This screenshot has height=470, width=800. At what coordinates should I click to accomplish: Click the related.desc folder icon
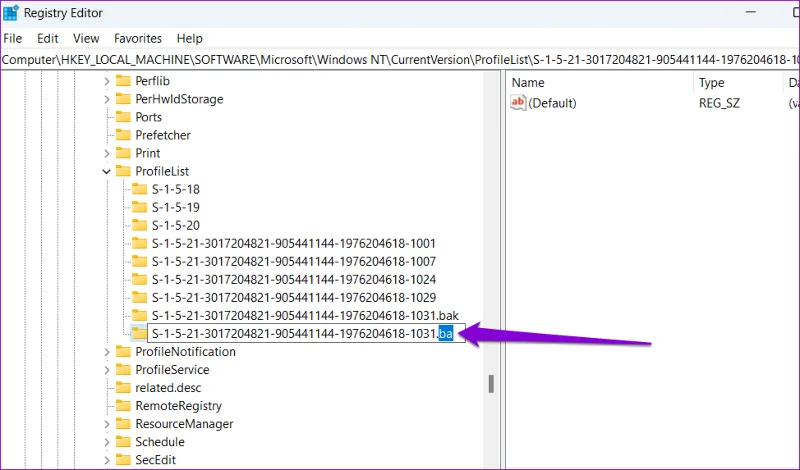123,387
